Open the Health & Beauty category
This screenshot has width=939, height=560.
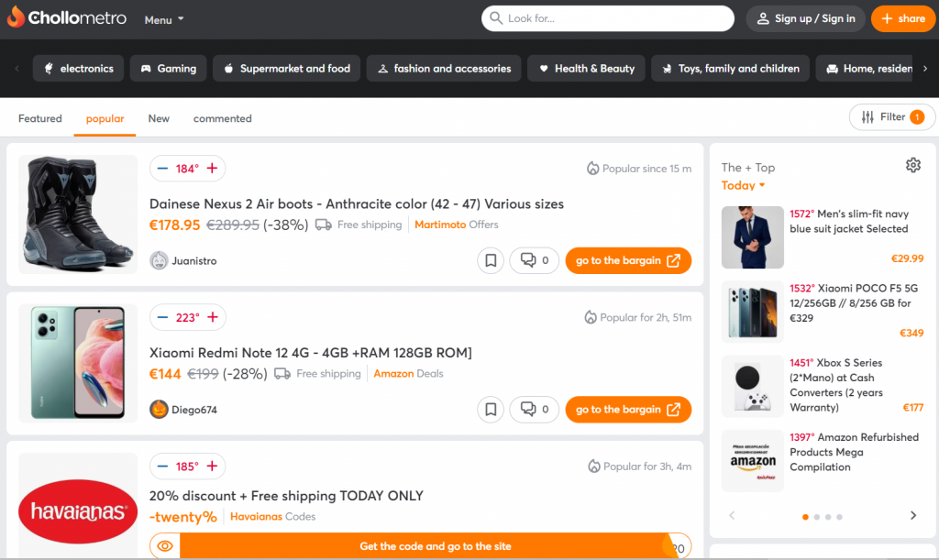pyautogui.click(x=586, y=69)
